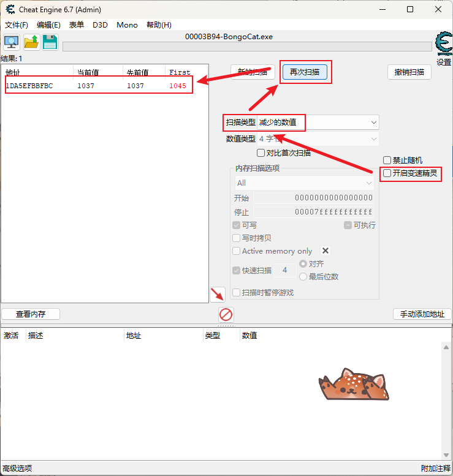Open the 文件(F) menu
The image size is (453, 476).
17,25
